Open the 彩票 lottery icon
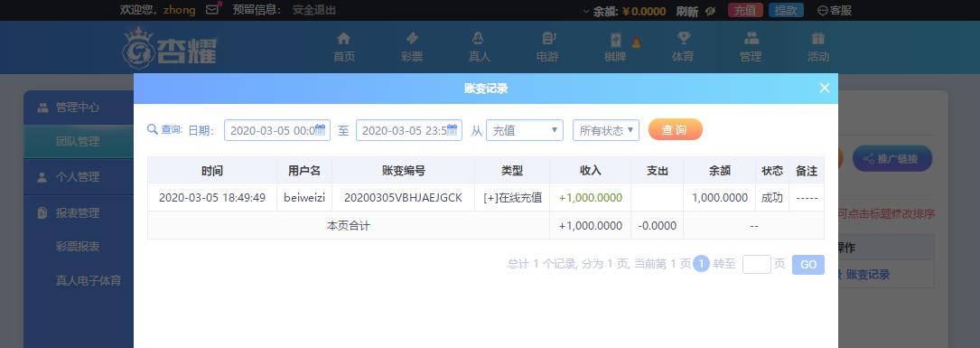The height and width of the screenshot is (348, 980). 412,38
